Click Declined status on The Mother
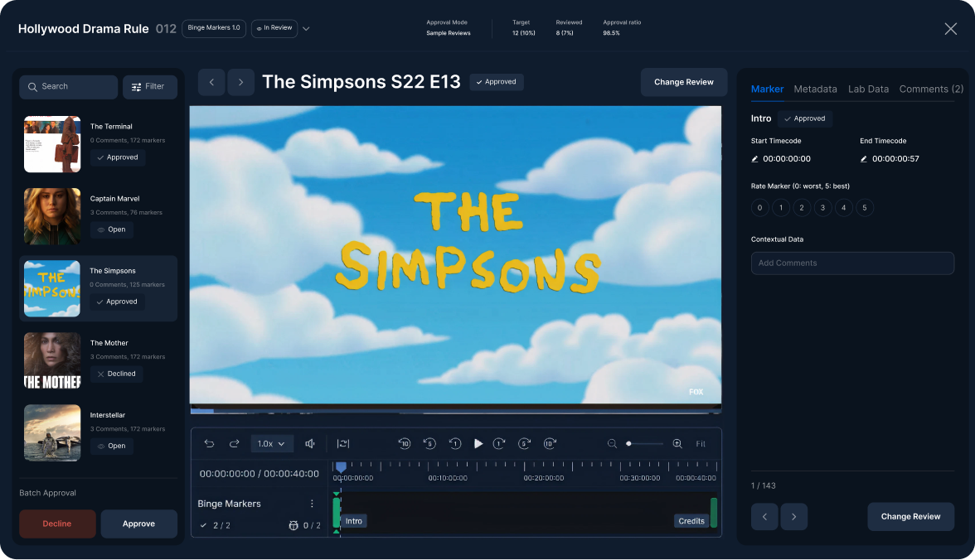975x560 pixels. [x=116, y=374]
